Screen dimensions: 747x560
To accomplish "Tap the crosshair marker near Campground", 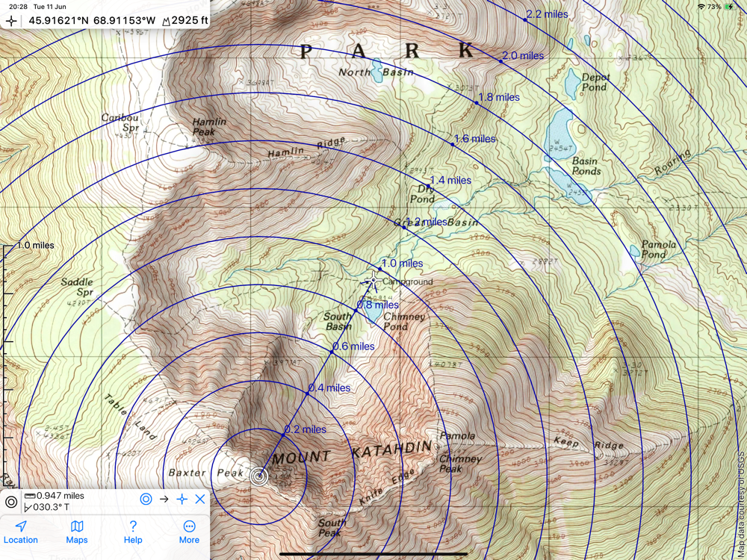I will (x=374, y=281).
